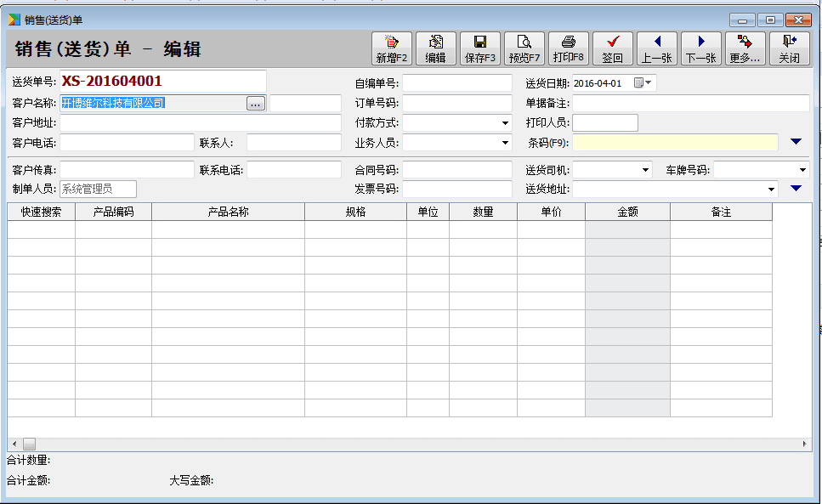This screenshot has width=822, height=504.
Task: Click the horizontal scrollbar thumb under the grid
Action: pos(29,445)
